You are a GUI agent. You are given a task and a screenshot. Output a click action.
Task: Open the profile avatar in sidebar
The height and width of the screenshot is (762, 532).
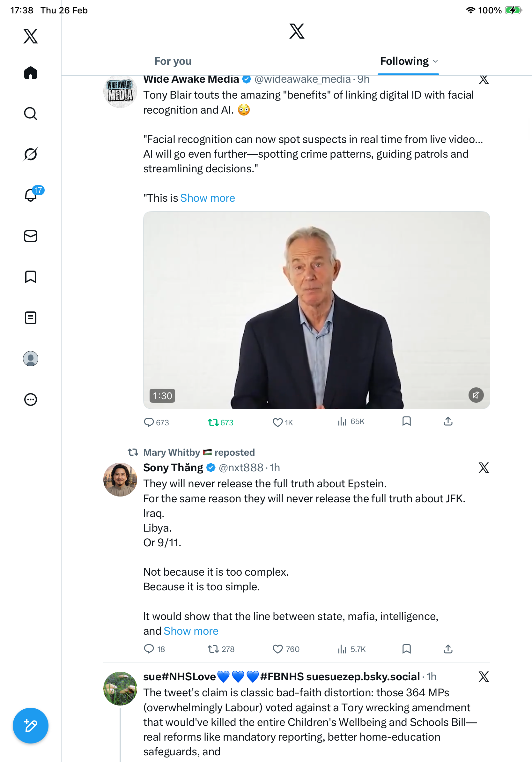pos(31,358)
